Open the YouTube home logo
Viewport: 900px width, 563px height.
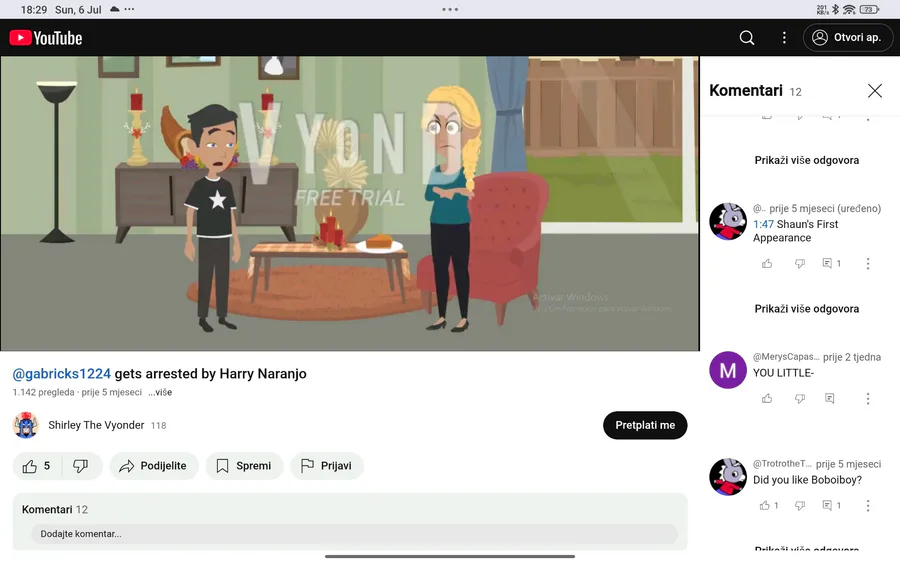[x=46, y=38]
